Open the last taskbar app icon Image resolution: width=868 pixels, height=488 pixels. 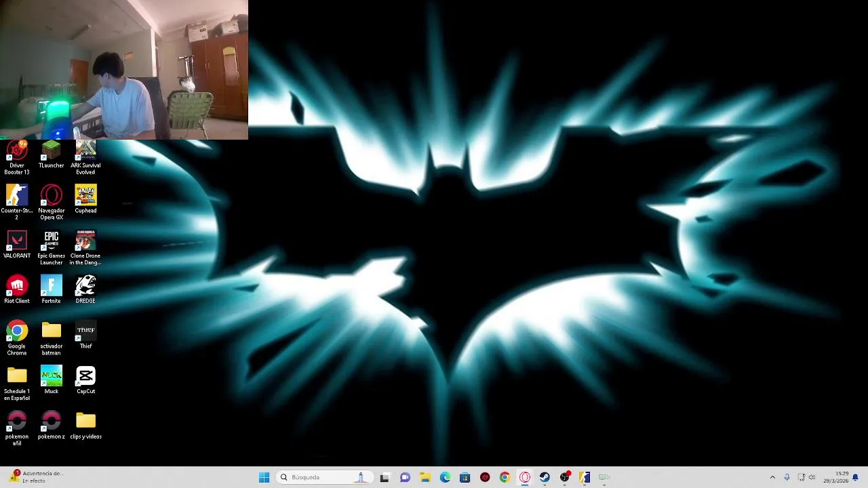pyautogui.click(x=604, y=477)
